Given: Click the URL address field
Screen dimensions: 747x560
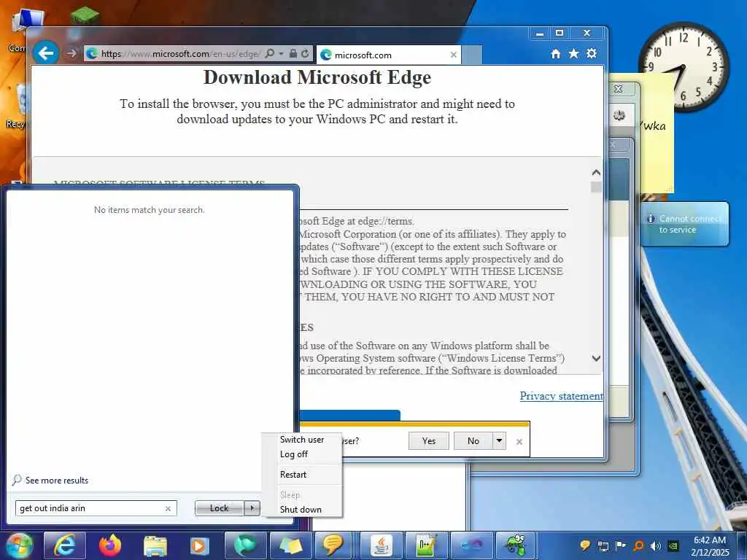Looking at the screenshot, I should click(181, 54).
